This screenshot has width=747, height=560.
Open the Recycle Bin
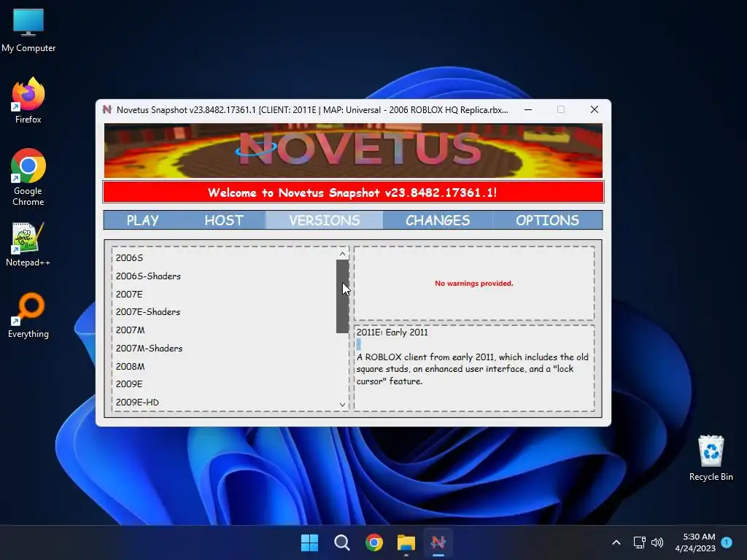pyautogui.click(x=711, y=458)
